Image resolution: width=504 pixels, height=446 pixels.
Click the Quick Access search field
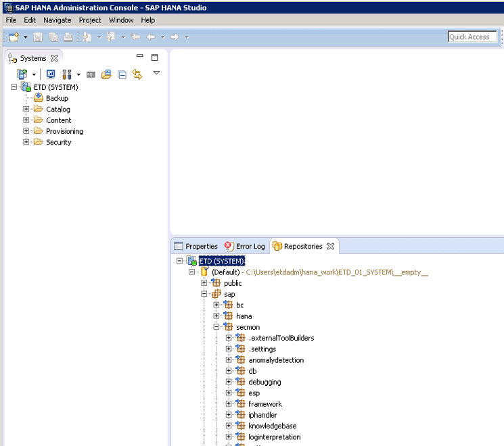coord(472,37)
